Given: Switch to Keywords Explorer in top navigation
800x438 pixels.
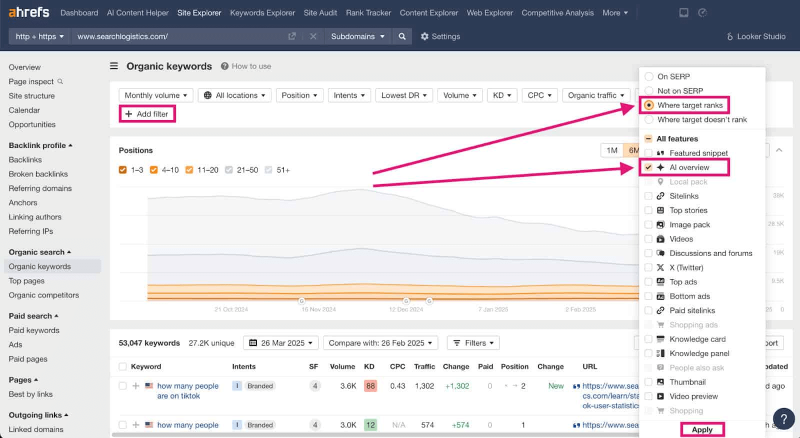Looking at the screenshot, I should 261,13.
